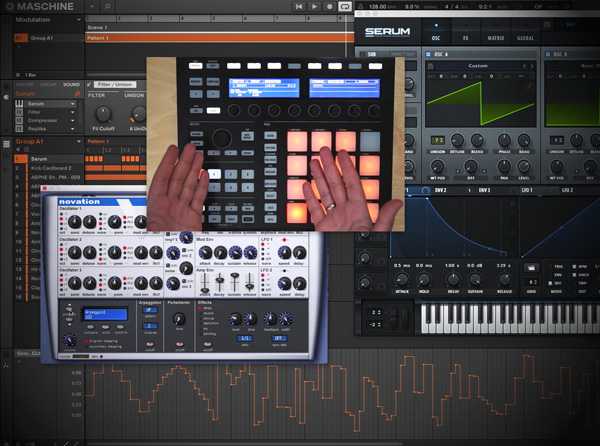Click the Flt Cutoff knob in Maschine
The width and height of the screenshot is (600, 446).
[103, 114]
